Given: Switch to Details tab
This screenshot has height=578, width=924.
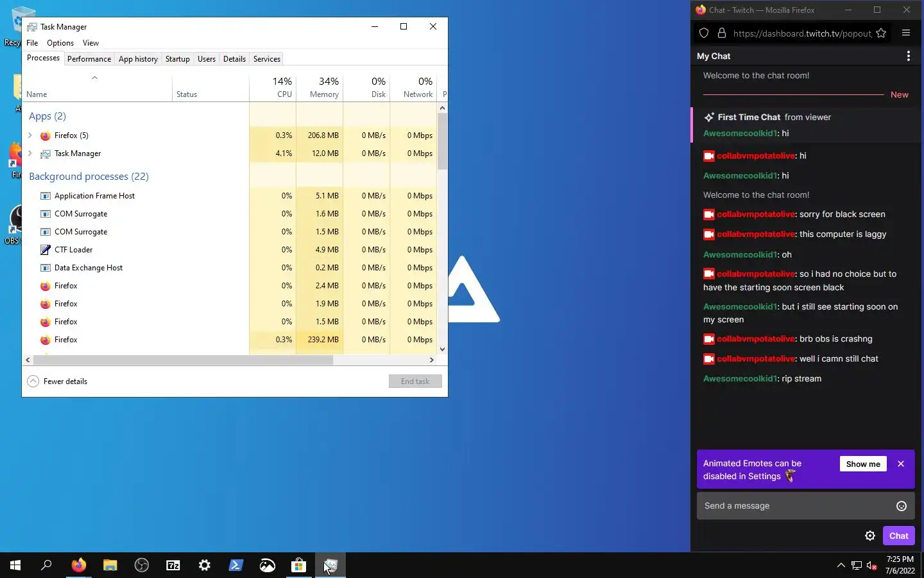Looking at the screenshot, I should click(x=234, y=59).
